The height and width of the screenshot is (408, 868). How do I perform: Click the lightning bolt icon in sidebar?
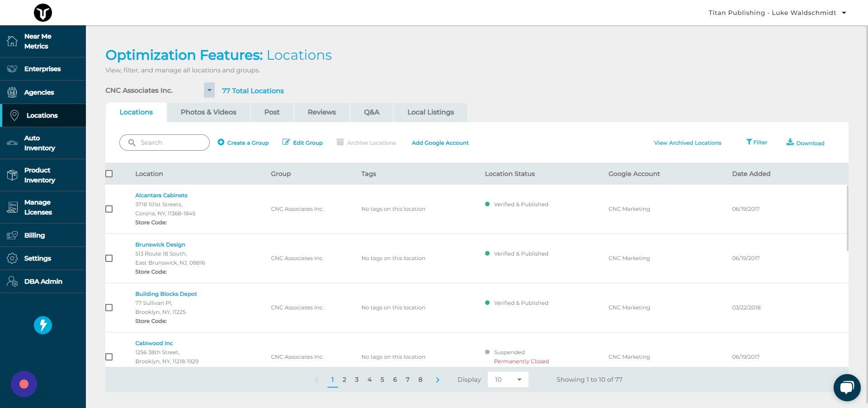point(42,325)
